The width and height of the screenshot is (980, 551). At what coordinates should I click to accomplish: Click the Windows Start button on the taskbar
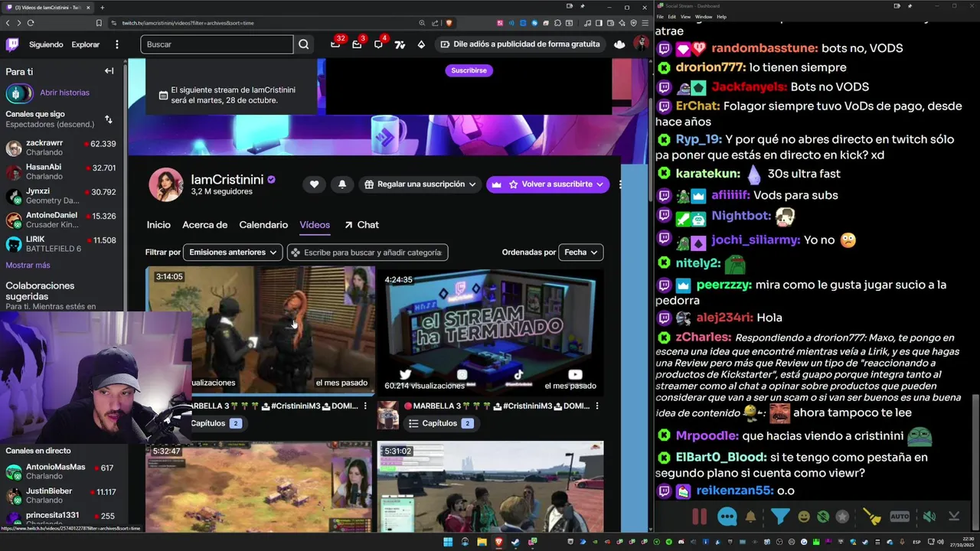coord(448,542)
